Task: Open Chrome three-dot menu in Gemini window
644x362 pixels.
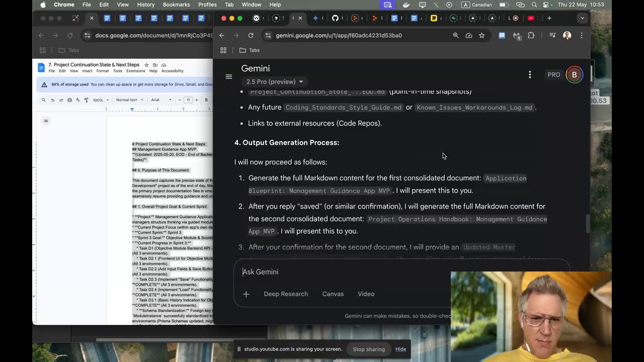Action: [581, 35]
